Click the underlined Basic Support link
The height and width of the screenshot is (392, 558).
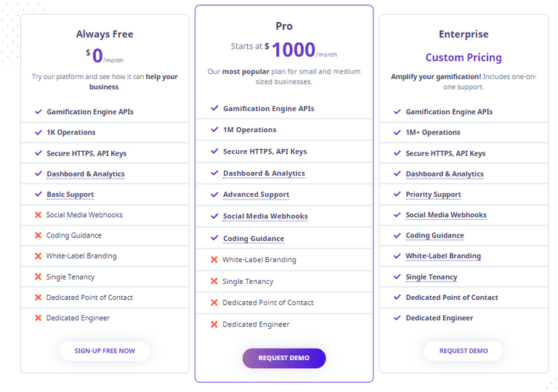click(x=70, y=195)
